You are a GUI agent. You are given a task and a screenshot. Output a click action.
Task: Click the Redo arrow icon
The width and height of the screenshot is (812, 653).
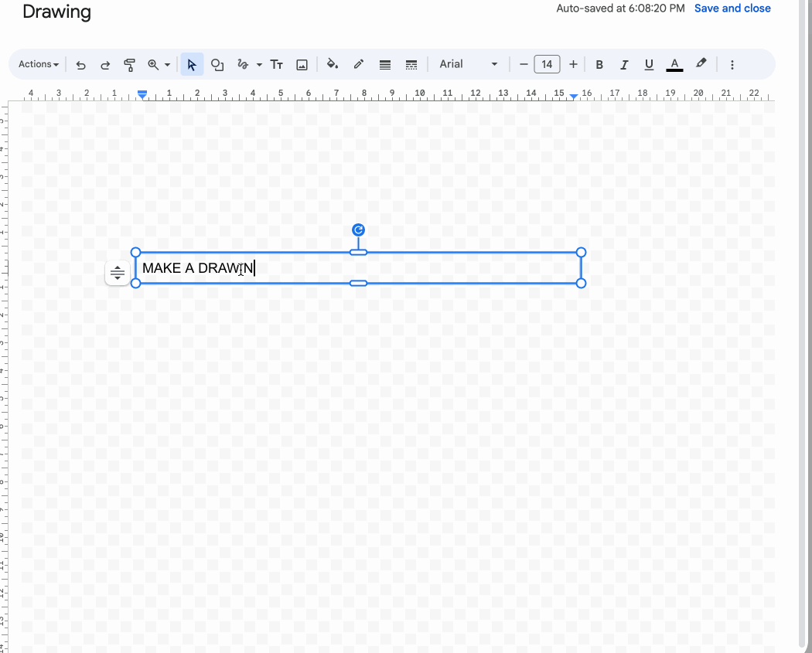click(x=105, y=65)
